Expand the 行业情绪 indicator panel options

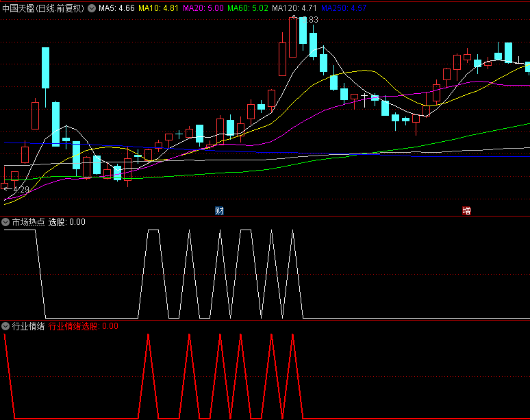[x=5, y=326]
